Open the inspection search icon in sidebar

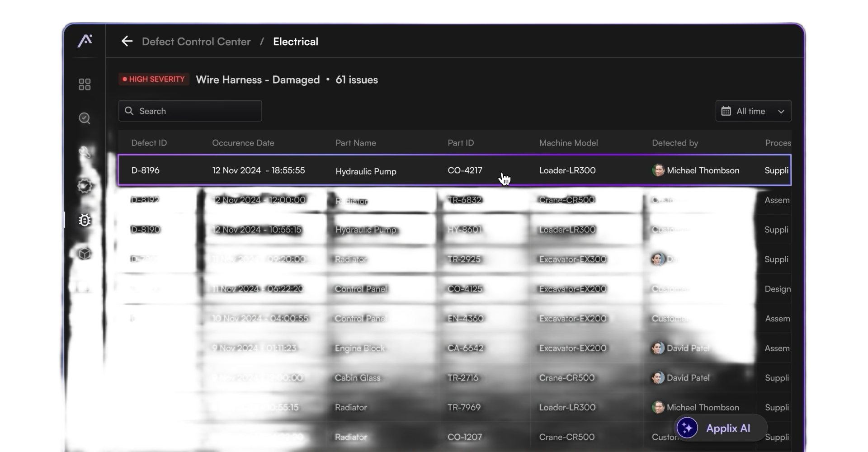click(x=85, y=118)
